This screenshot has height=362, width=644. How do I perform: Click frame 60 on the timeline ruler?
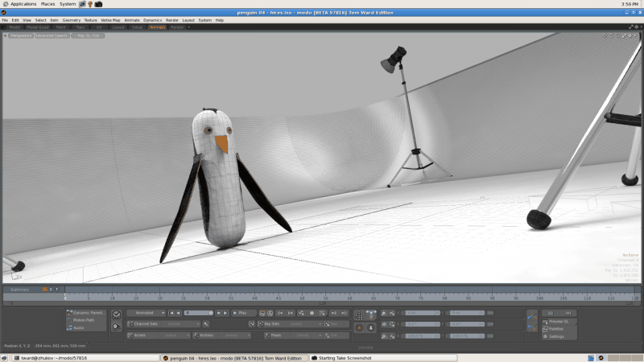350,297
